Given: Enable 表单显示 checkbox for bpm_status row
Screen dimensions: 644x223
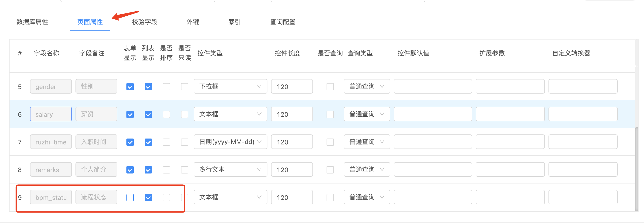Looking at the screenshot, I should (130, 198).
